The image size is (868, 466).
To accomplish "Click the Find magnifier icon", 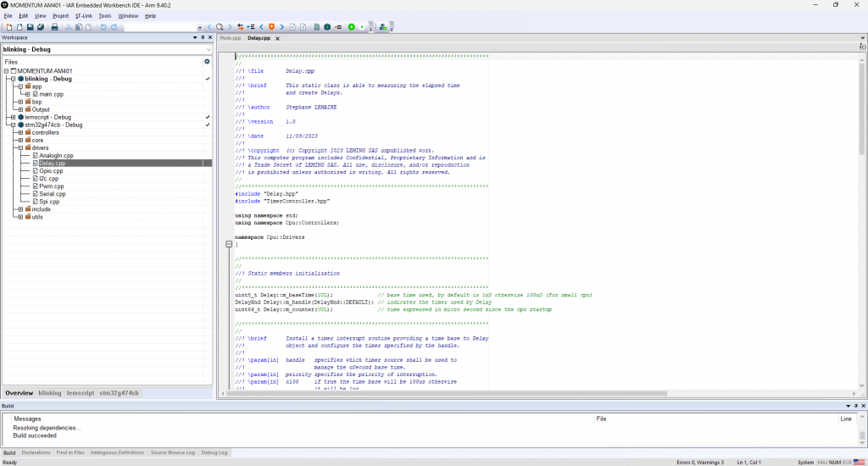I will point(220,27).
